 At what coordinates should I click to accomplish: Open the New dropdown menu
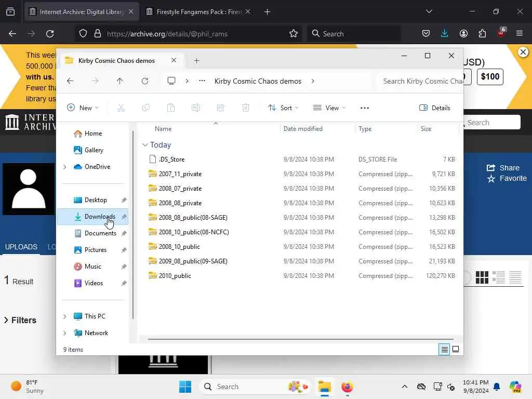click(x=83, y=108)
